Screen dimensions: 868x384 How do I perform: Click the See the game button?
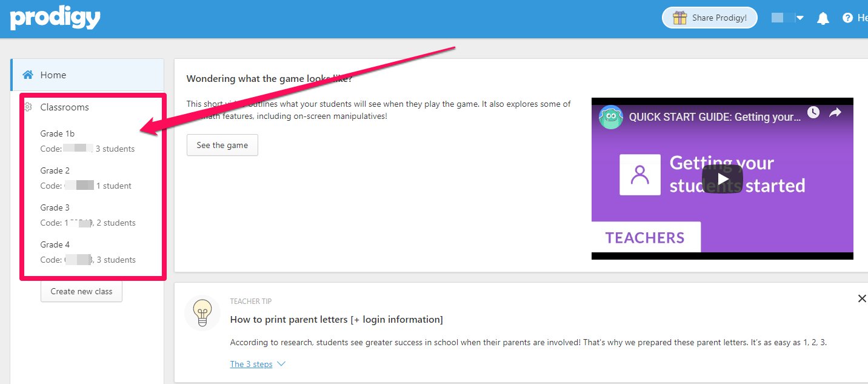[222, 146]
